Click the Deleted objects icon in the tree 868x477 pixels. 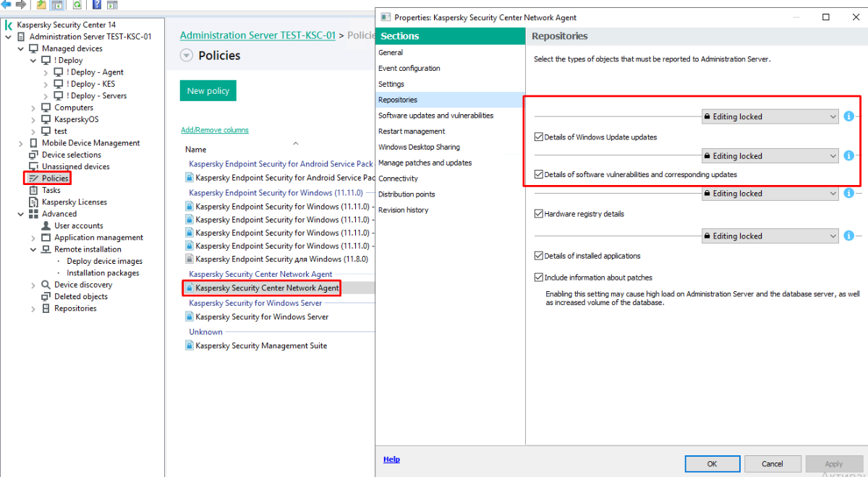coord(46,296)
